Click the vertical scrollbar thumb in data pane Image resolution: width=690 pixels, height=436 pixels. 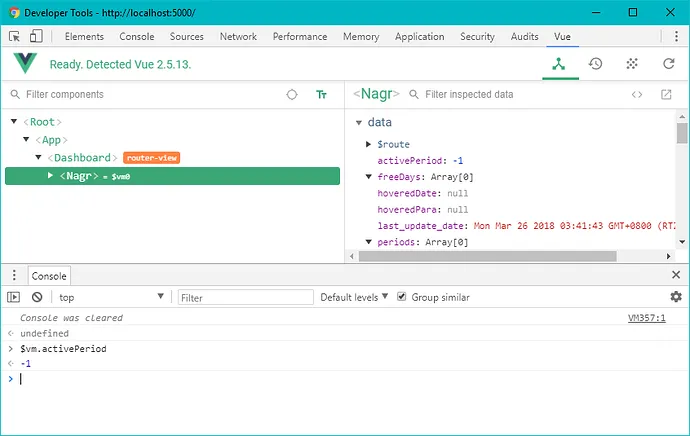click(682, 133)
